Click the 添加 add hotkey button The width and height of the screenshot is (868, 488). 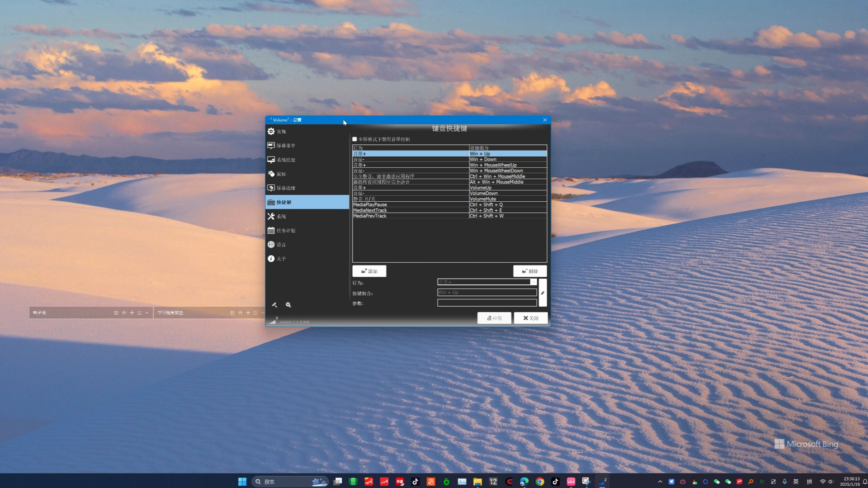(369, 271)
